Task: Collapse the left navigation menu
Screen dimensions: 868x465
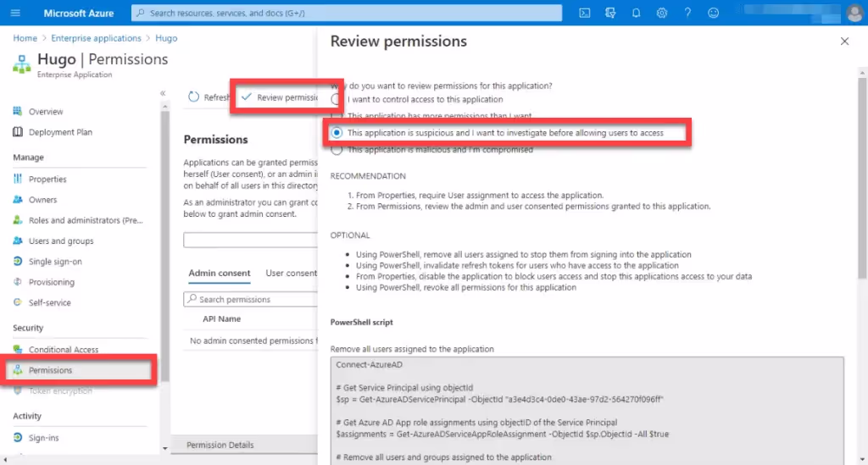Action: tap(163, 93)
